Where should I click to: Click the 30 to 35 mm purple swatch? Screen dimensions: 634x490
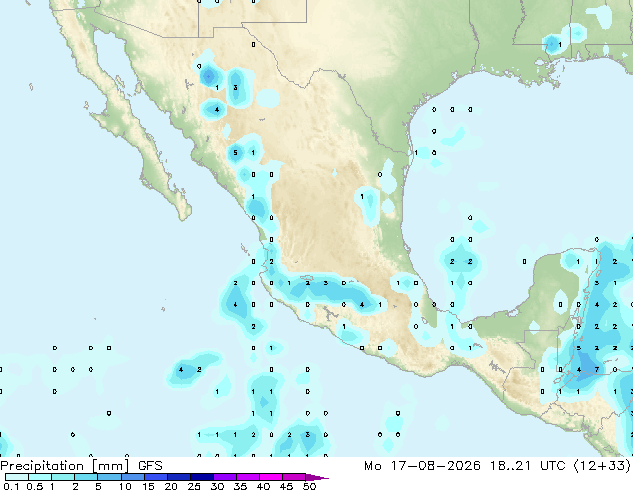[x=224, y=477]
